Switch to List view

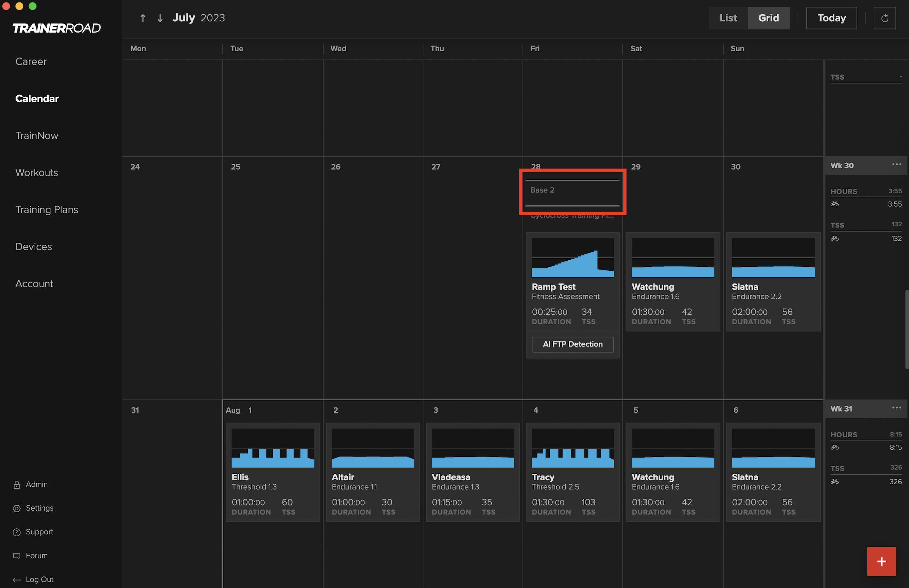728,18
